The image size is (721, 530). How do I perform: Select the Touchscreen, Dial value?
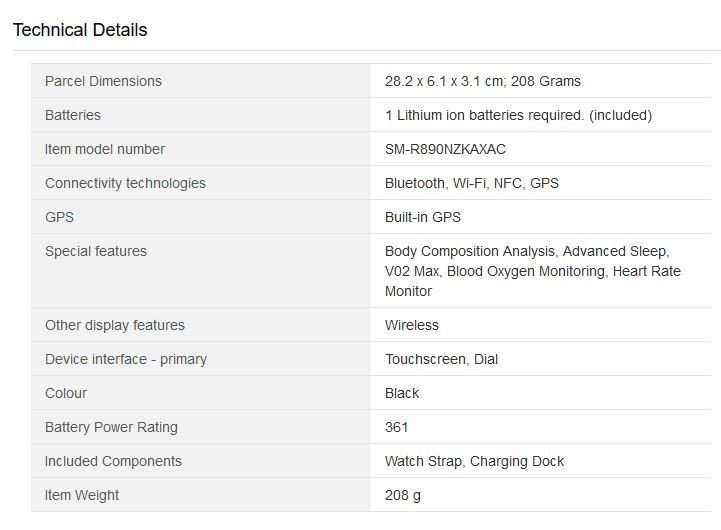(441, 359)
